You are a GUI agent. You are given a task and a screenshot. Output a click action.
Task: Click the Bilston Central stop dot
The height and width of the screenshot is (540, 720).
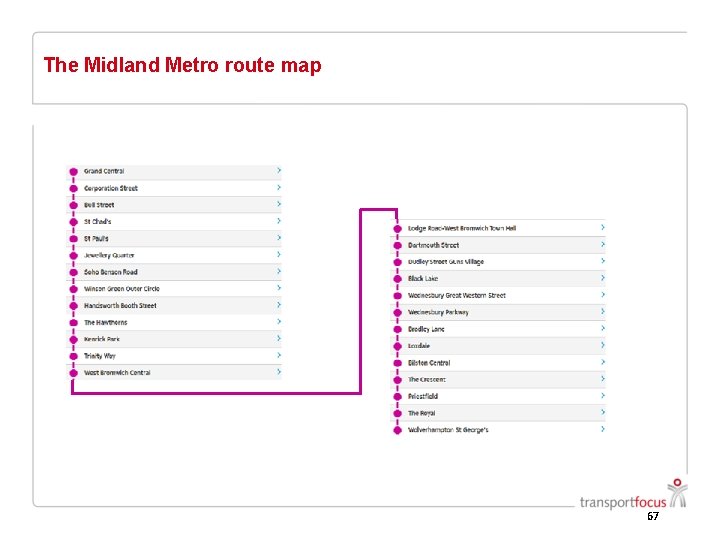398,363
